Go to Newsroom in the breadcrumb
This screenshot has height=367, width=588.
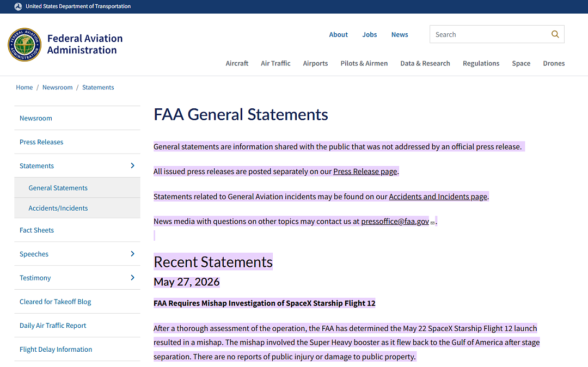[x=57, y=87]
